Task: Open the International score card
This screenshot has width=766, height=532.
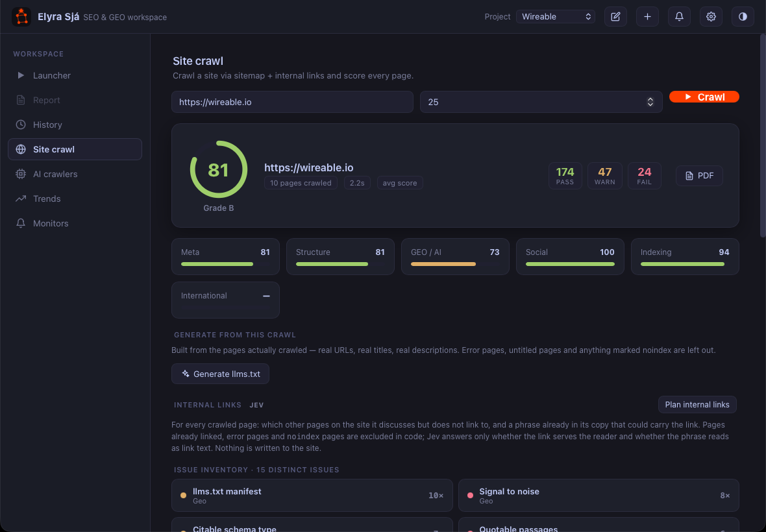Action: point(225,300)
